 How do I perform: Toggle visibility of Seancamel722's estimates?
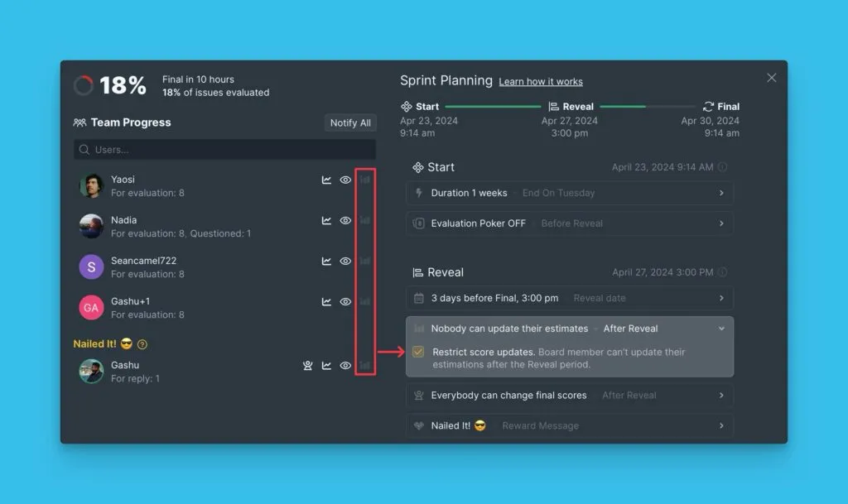tap(345, 261)
